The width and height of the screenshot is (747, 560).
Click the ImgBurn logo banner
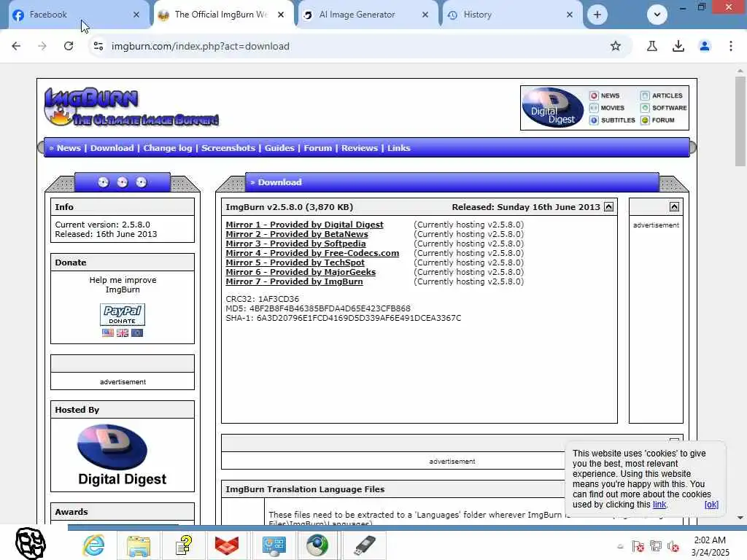(131, 106)
